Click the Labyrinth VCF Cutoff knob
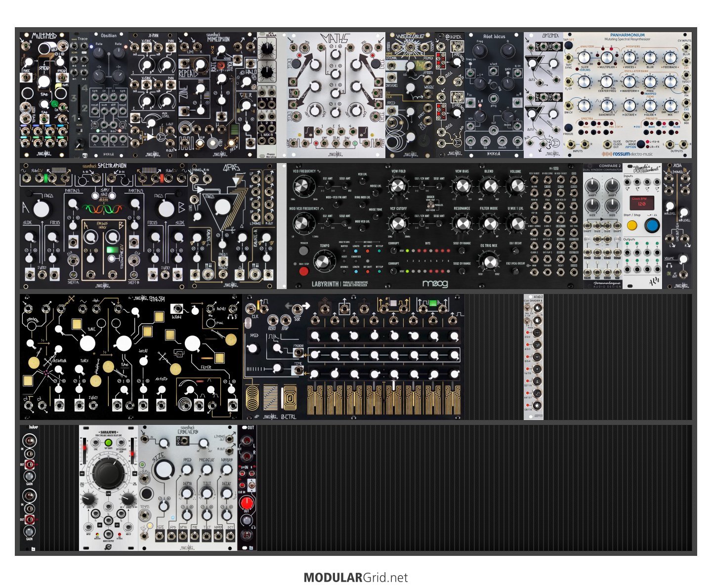The image size is (712, 588). point(399,224)
